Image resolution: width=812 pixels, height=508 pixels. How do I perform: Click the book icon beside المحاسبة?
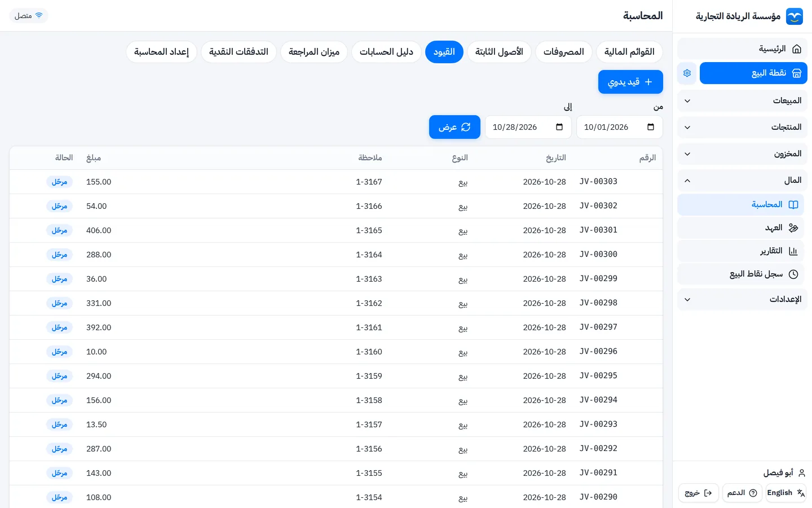tap(793, 205)
